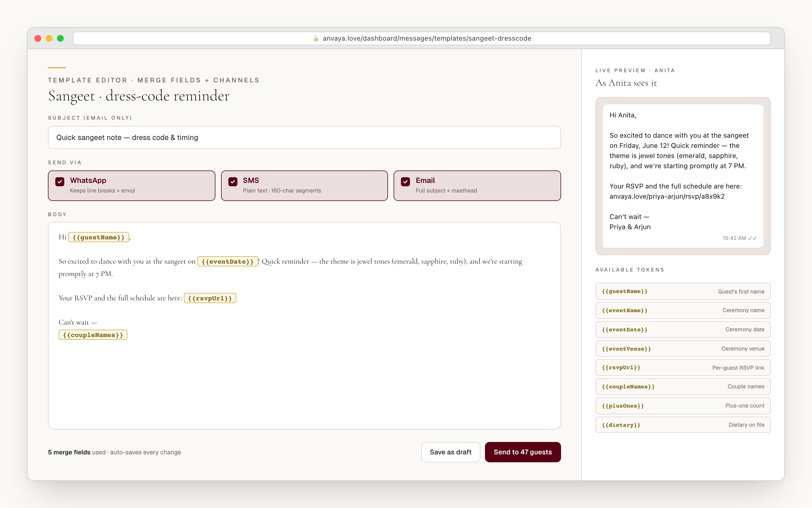Click 'Per-guest RSVP link' description
This screenshot has width=812, height=508.
(738, 368)
